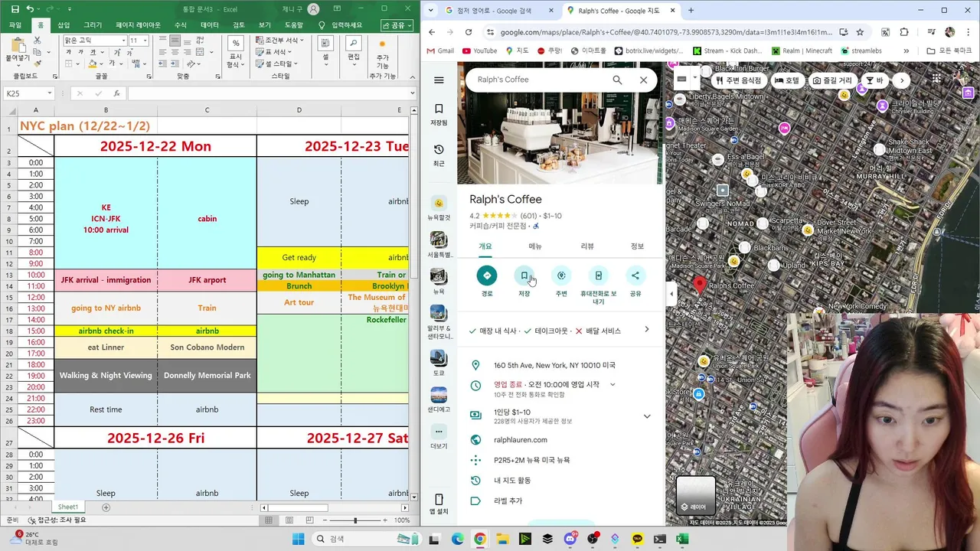980x551 pixels.
Task: Filter the map by 호텔 chip
Action: [786, 80]
